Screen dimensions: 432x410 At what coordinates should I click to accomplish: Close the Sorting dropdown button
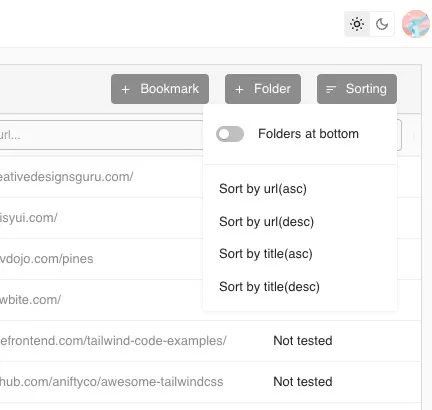[357, 89]
